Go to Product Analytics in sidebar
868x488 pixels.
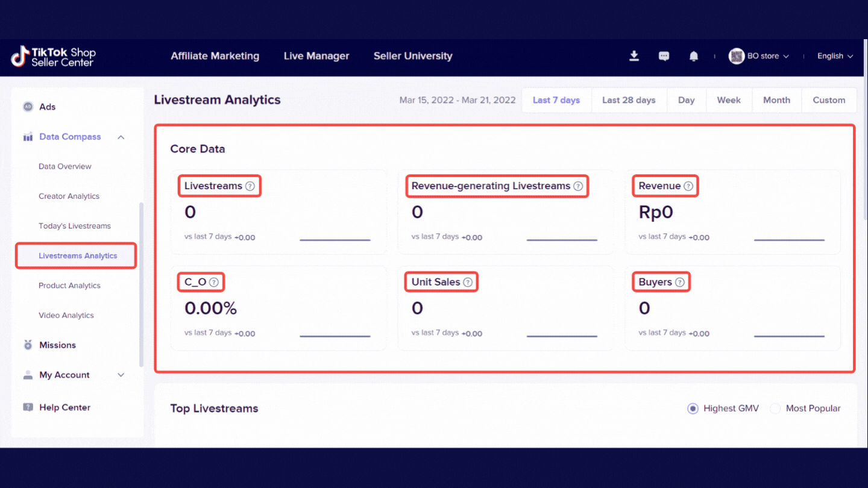tap(69, 286)
